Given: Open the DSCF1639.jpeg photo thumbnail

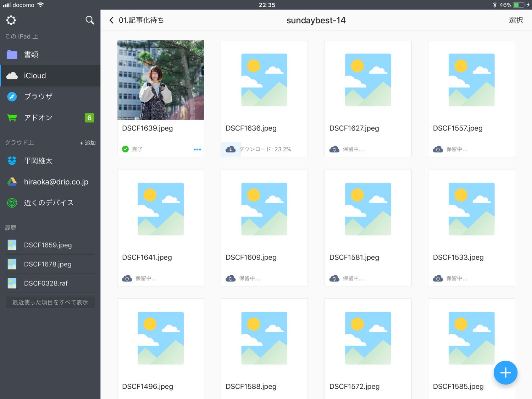Looking at the screenshot, I should pos(161,80).
